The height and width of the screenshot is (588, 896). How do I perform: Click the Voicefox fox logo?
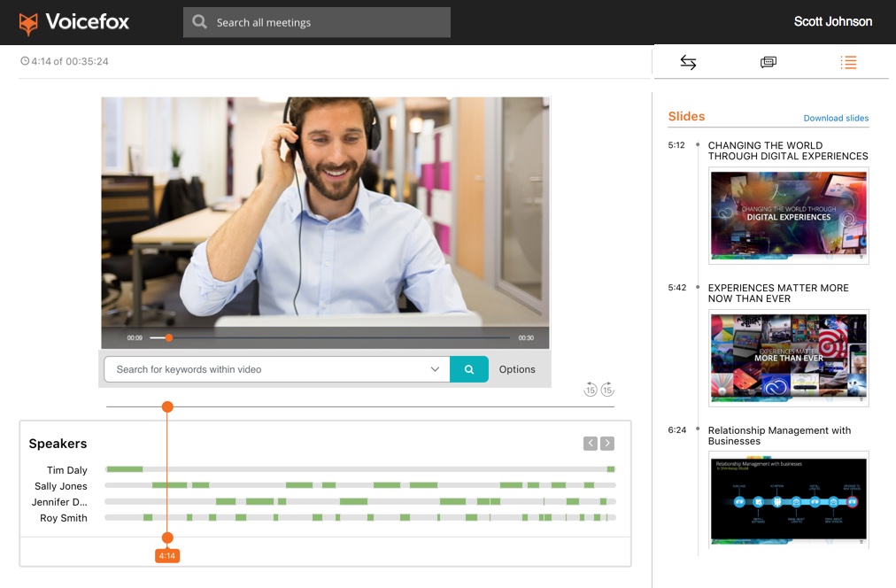click(29, 23)
